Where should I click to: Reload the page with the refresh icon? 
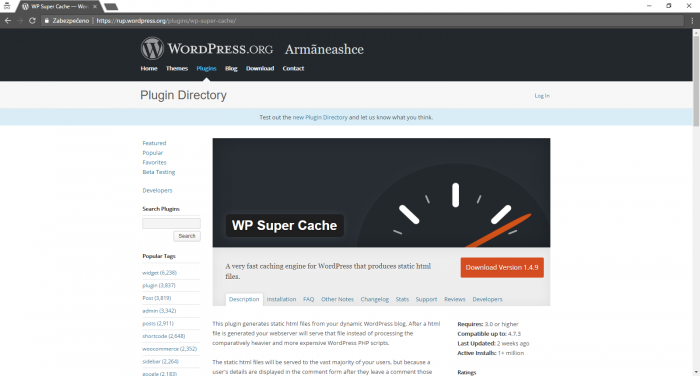click(x=32, y=21)
